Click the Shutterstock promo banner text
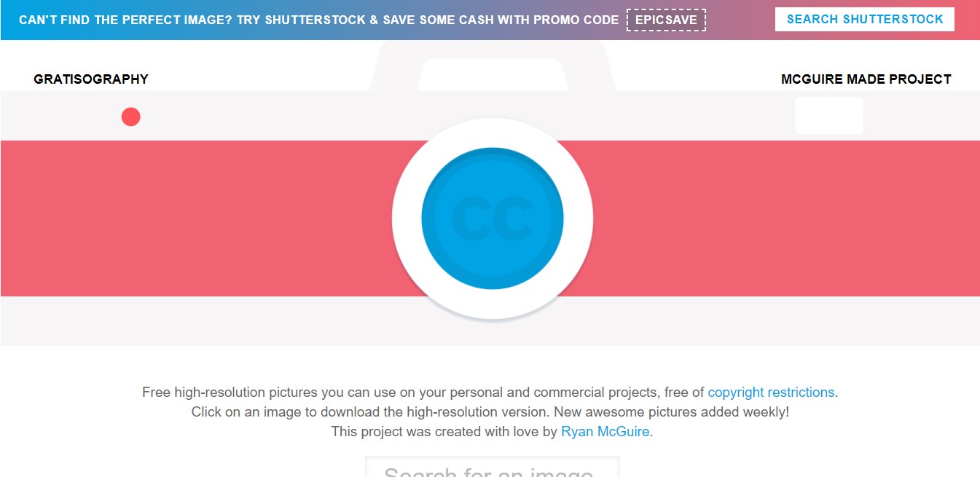The height and width of the screenshot is (477, 980). pos(318,20)
